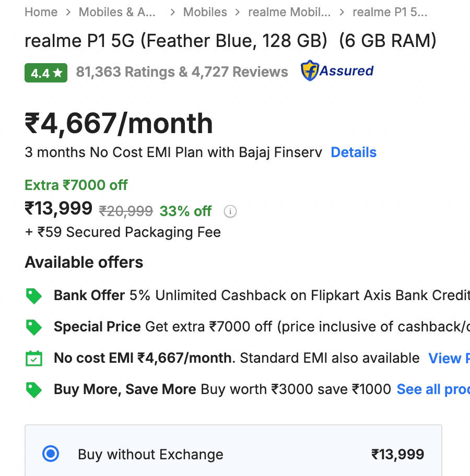Click the Buy More, Save More tag icon
This screenshot has height=476, width=470.
(x=34, y=390)
